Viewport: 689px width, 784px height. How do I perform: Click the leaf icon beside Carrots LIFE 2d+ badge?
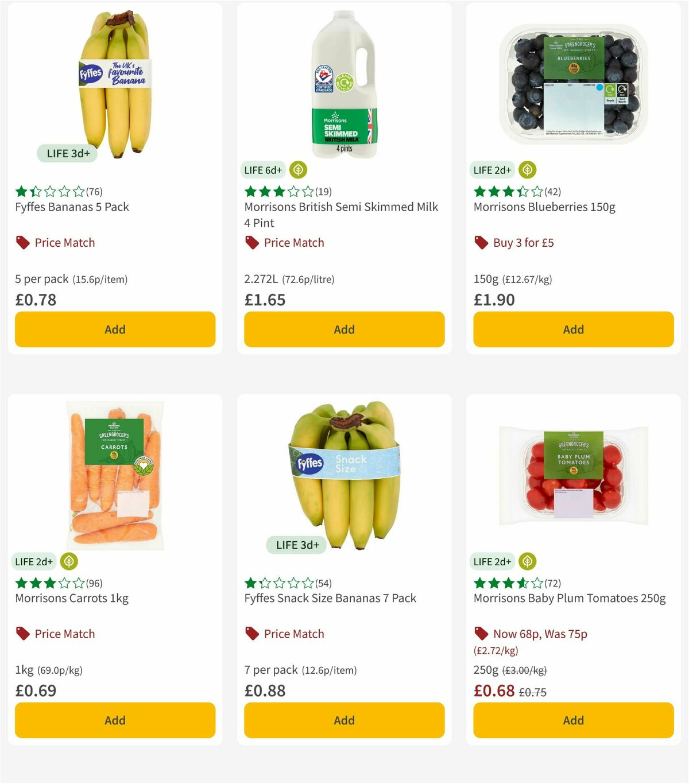pos(69,561)
